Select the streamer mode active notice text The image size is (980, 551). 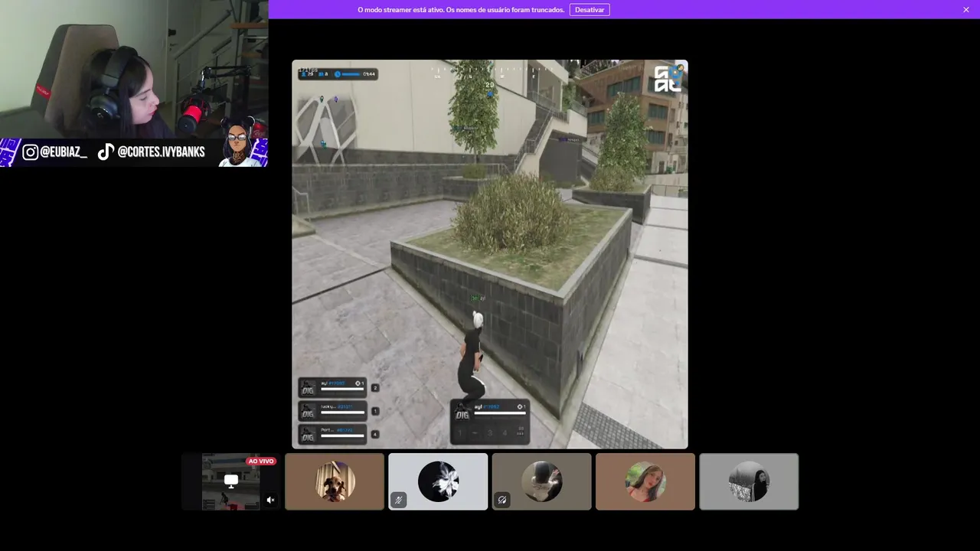pyautogui.click(x=461, y=10)
